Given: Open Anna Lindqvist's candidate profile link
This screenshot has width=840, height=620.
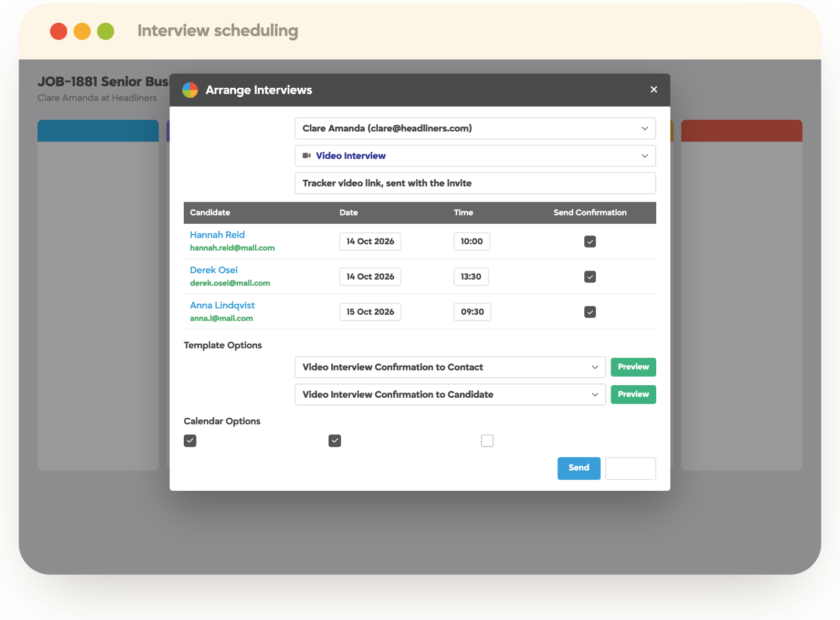Looking at the screenshot, I should pyautogui.click(x=222, y=305).
